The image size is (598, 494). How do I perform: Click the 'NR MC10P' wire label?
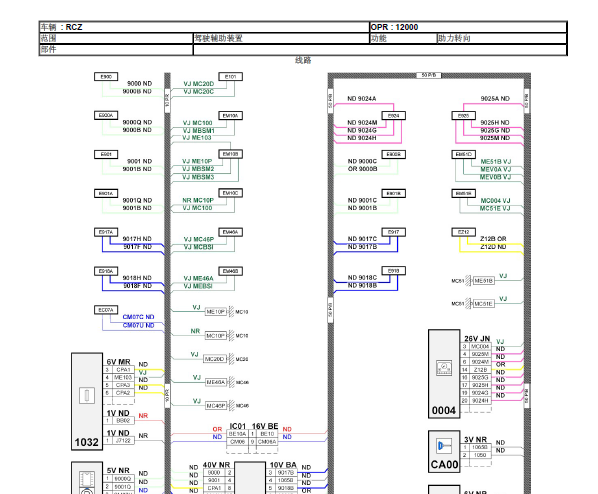coord(198,200)
